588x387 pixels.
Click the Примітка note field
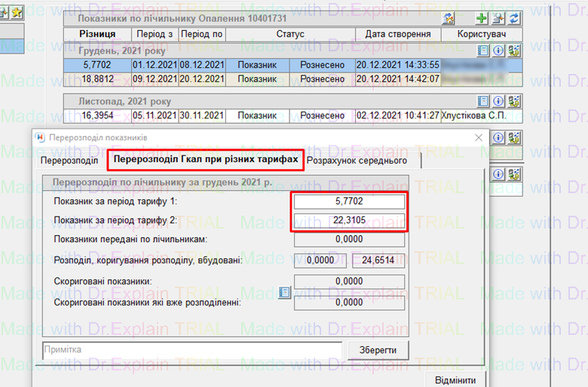pyautogui.click(x=192, y=350)
